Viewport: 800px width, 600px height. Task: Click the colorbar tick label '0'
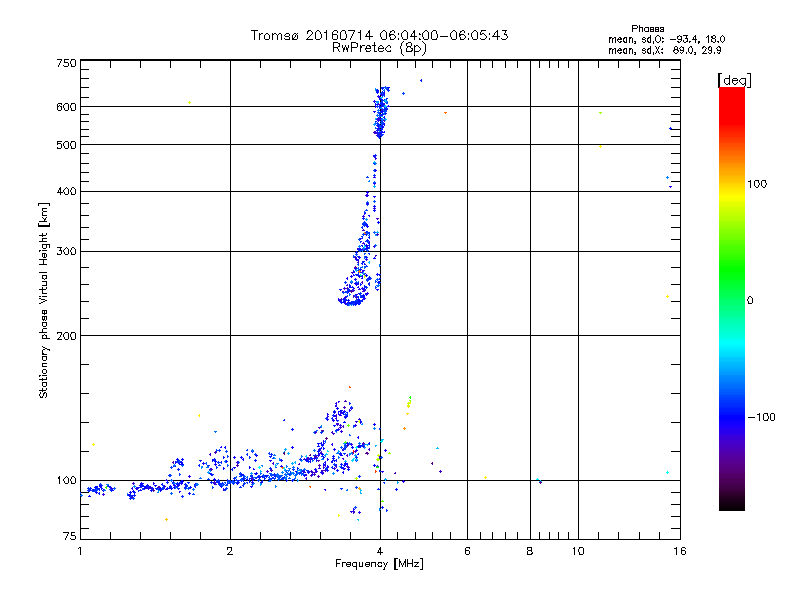[x=750, y=301]
